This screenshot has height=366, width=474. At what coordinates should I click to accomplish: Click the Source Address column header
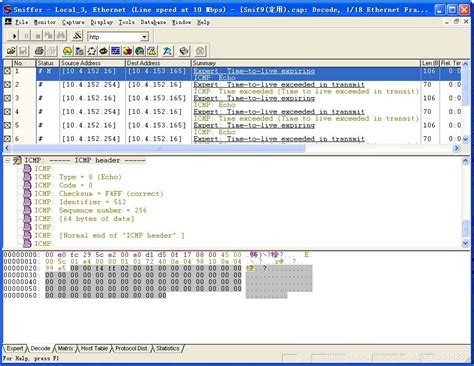92,63
